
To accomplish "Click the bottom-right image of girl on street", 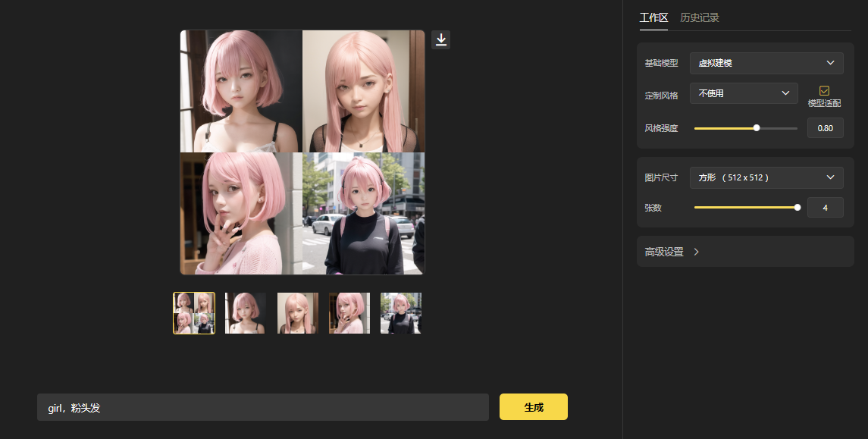I will 364,214.
